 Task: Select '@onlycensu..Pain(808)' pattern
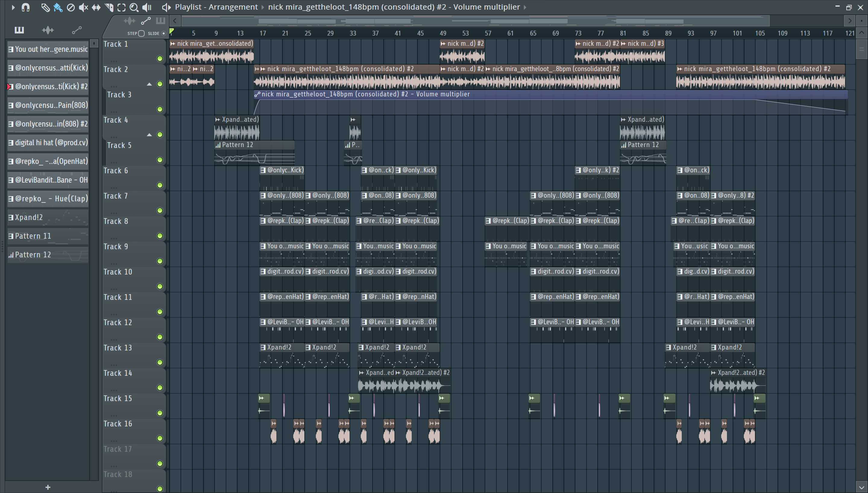click(48, 105)
